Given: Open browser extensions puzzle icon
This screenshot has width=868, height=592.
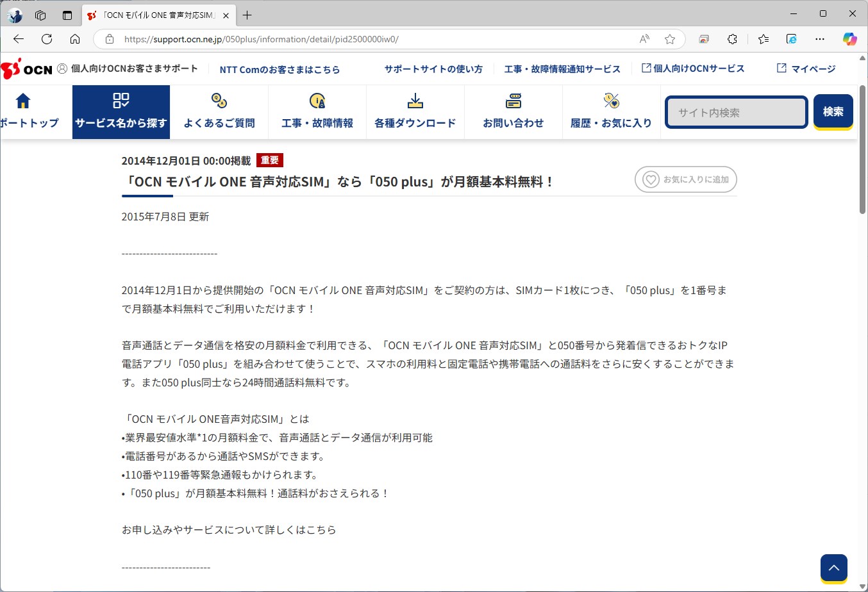Looking at the screenshot, I should [732, 39].
